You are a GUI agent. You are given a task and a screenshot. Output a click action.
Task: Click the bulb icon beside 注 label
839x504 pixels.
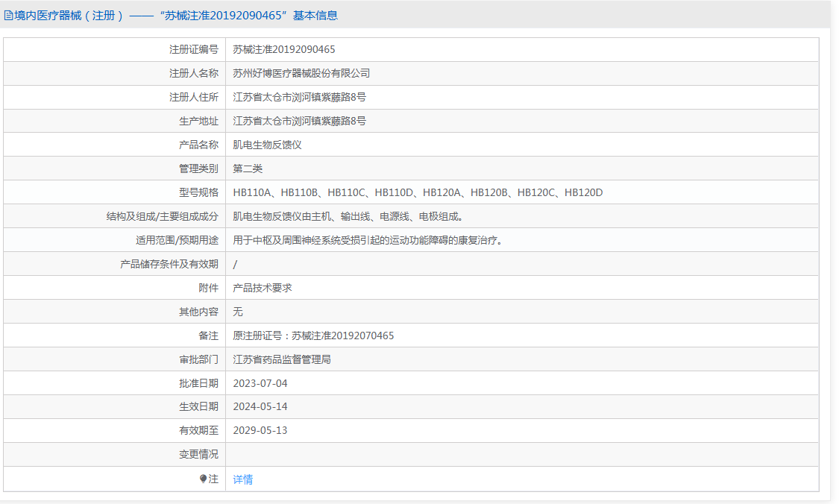(204, 479)
